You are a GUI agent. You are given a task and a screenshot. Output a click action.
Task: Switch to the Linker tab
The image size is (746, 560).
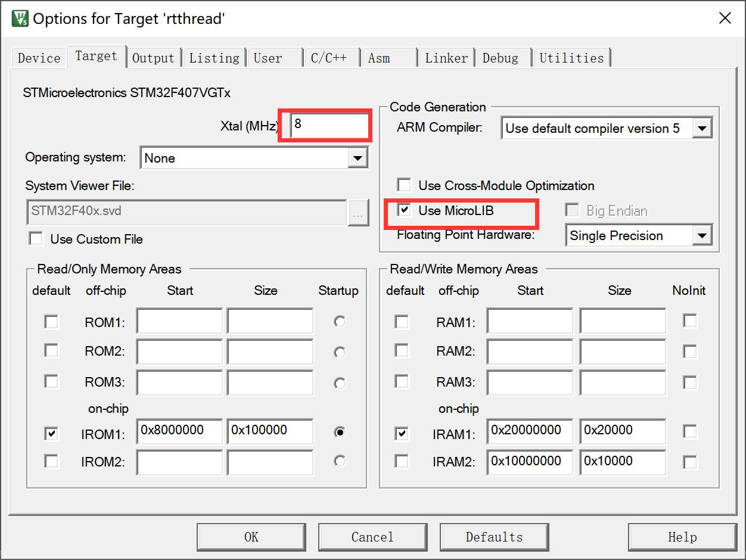(x=446, y=58)
